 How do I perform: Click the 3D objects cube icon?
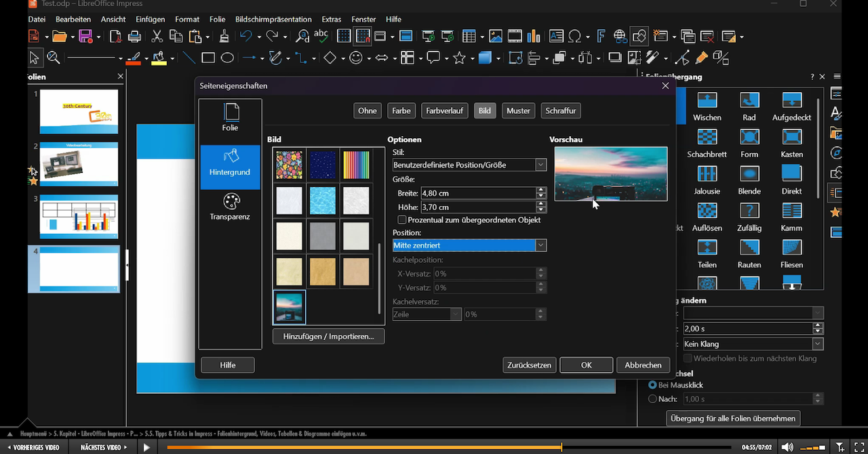(x=485, y=58)
